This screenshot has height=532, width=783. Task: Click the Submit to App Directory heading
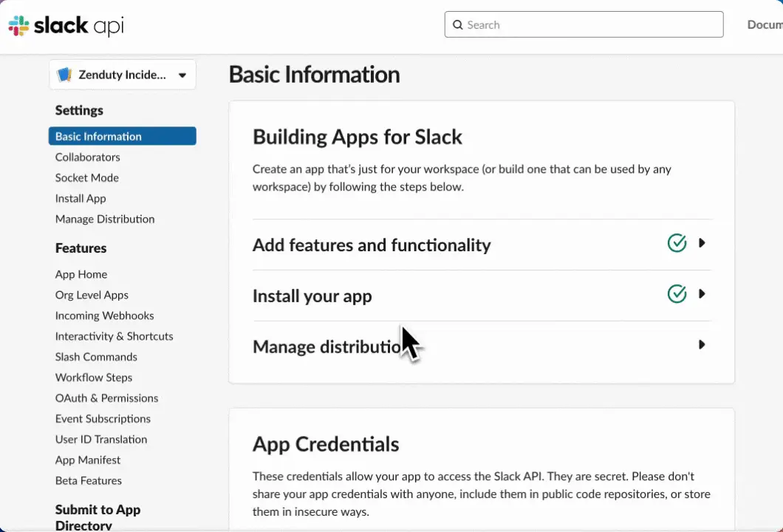tap(98, 517)
